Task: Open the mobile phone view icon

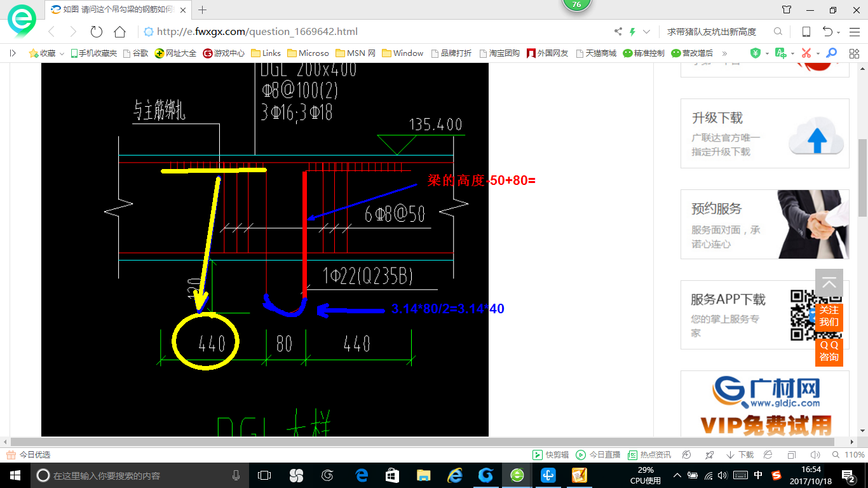Action: (806, 32)
